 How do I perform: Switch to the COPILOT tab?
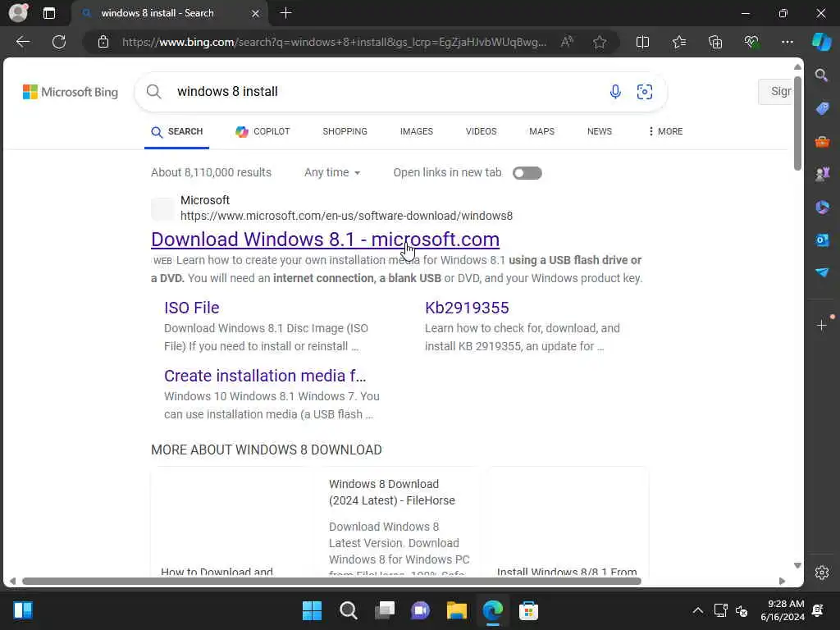(262, 131)
